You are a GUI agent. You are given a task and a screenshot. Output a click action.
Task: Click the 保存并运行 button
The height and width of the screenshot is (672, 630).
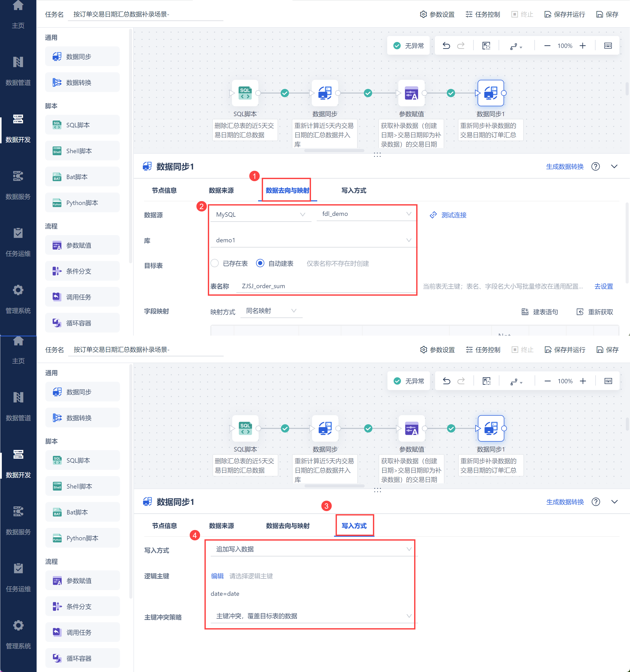coord(564,14)
